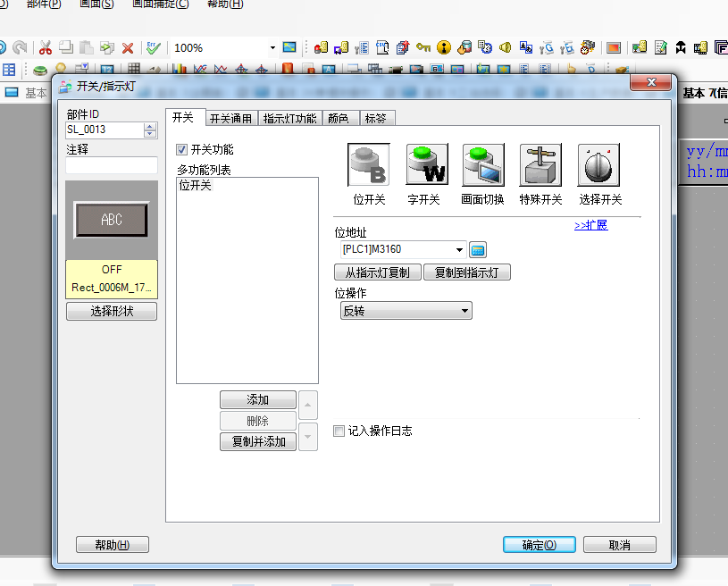
Task: Open the 100% zoom dropdown
Action: pyautogui.click(x=272, y=47)
